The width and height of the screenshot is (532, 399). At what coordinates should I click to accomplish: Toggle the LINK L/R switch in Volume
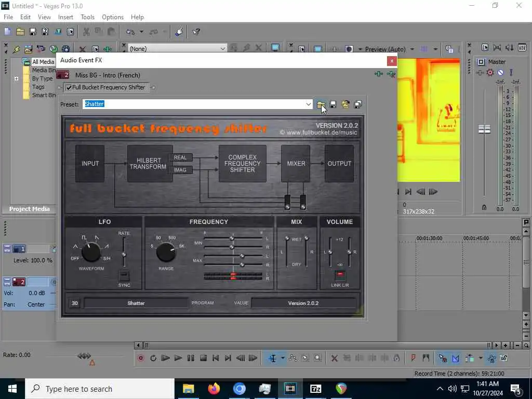340,275
